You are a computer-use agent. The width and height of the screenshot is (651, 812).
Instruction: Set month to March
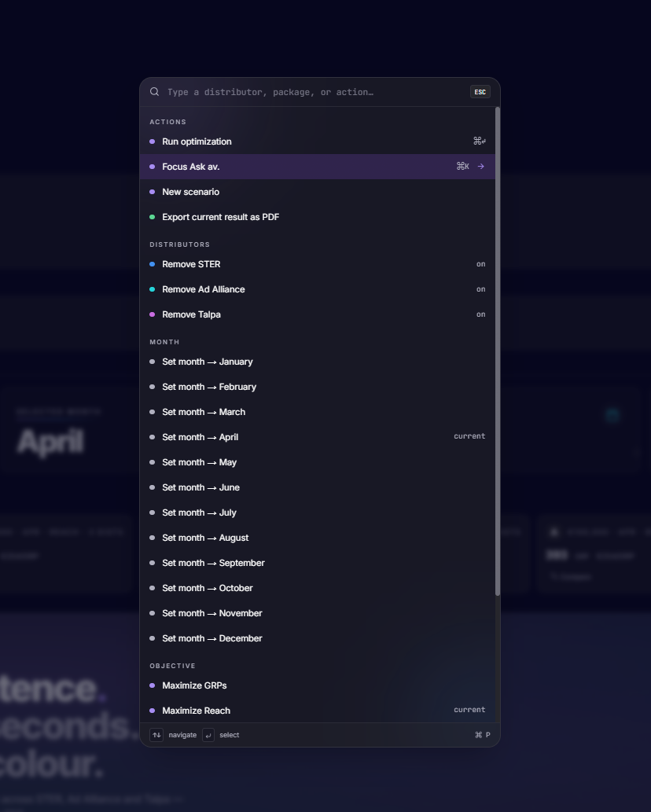[x=318, y=412]
